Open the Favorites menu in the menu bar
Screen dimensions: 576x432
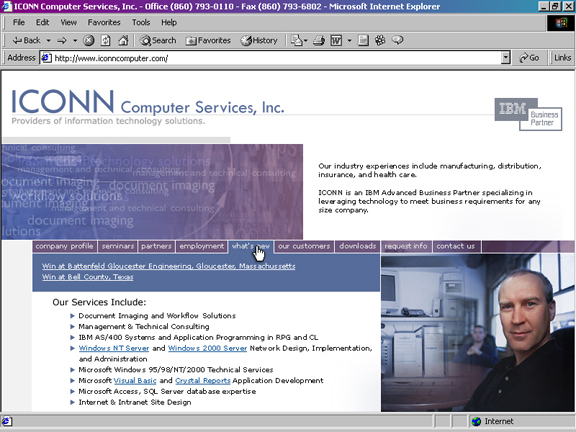104,22
